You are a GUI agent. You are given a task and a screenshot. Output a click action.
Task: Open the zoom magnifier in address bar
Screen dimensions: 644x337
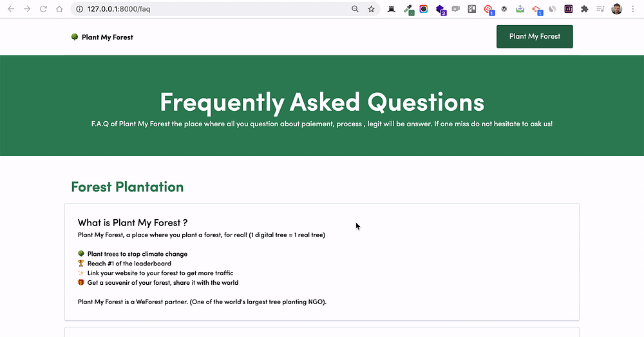pyautogui.click(x=355, y=9)
